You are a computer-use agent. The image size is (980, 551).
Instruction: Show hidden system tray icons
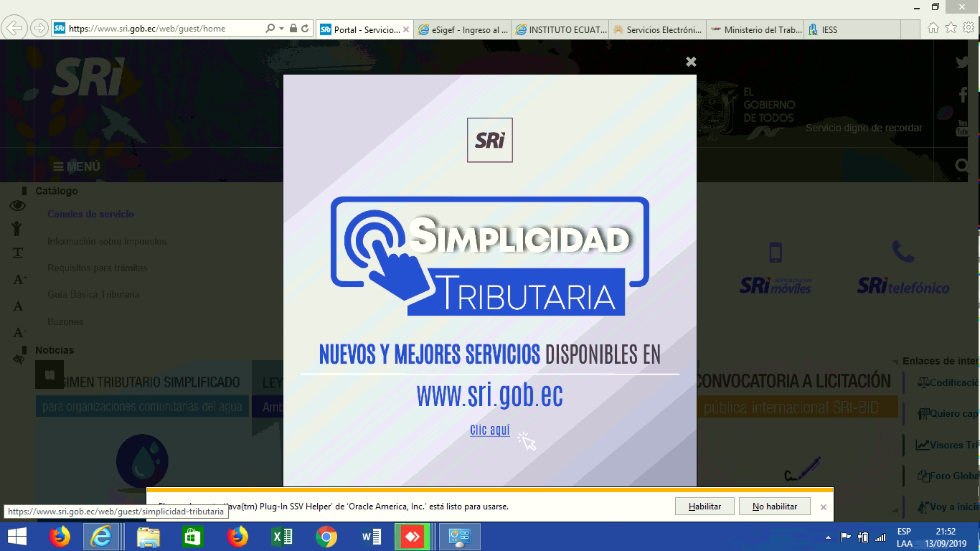pyautogui.click(x=829, y=537)
